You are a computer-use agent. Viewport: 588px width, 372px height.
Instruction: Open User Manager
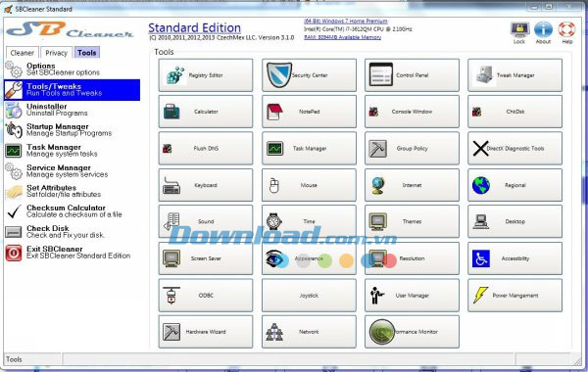[412, 296]
